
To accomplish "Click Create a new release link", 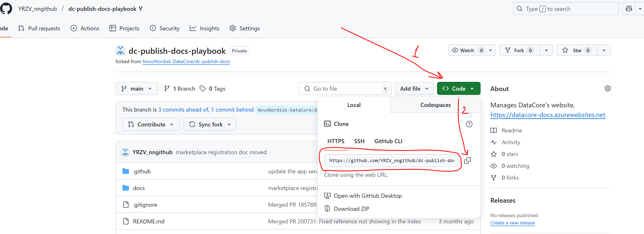I will (513, 223).
